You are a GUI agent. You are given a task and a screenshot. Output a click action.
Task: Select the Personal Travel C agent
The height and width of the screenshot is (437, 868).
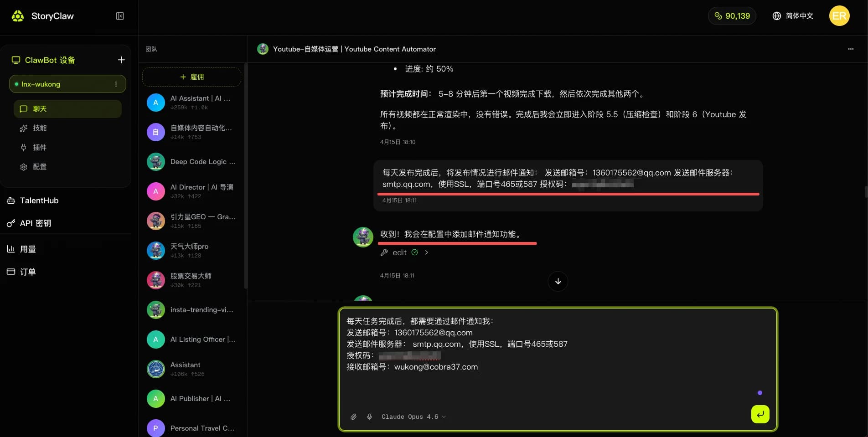pos(191,428)
